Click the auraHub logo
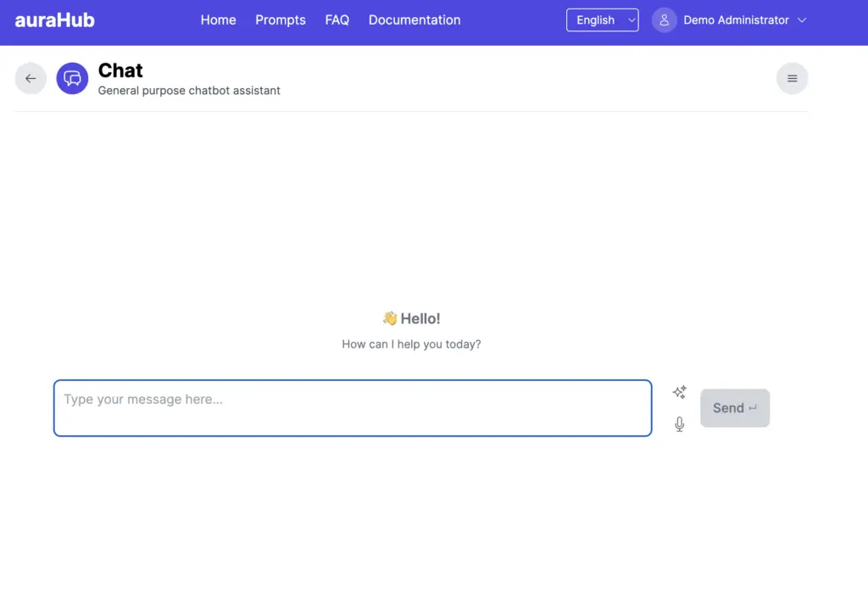The height and width of the screenshot is (609, 868). pos(54,20)
